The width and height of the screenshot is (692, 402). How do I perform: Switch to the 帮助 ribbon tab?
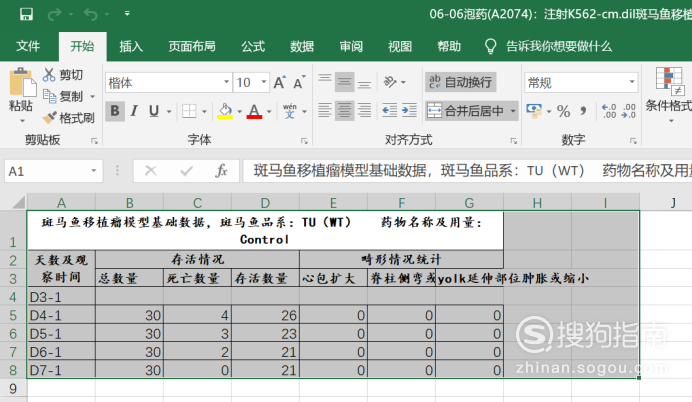coord(449,46)
